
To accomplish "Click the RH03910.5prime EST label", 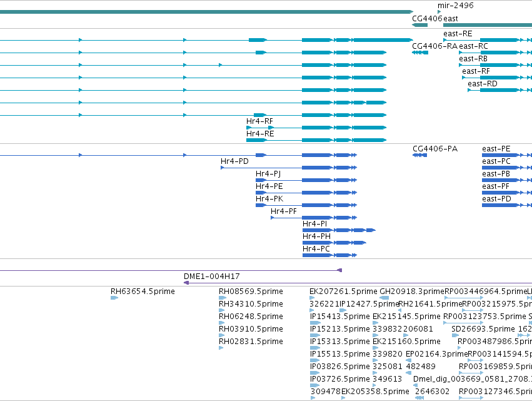I will coord(251,329).
